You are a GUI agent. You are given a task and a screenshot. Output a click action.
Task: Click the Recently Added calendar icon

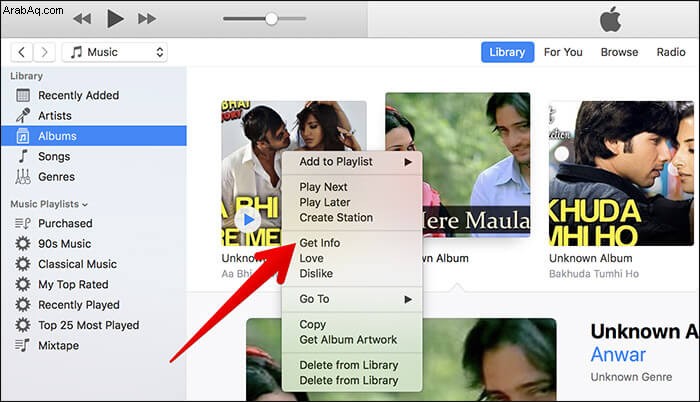pos(23,95)
